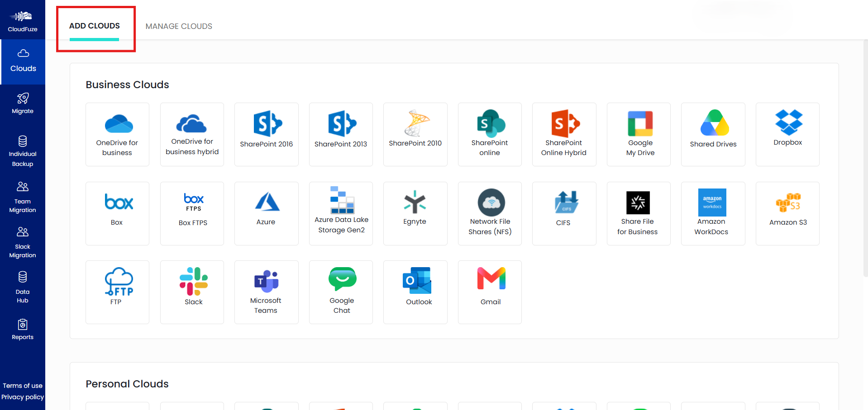
Task: Choose the SharePoint 2016 tile
Action: point(267,134)
